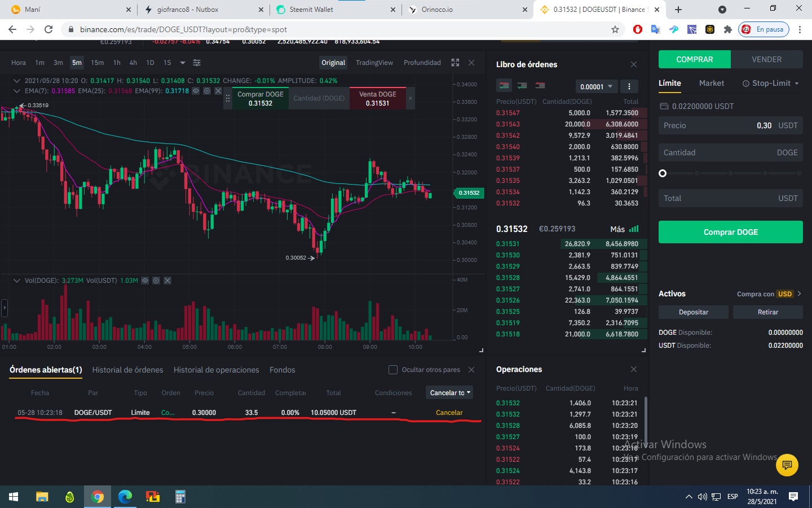Viewport: 812px width, 508px height.
Task: Show both buy and sell orders in order book
Action: tap(504, 86)
